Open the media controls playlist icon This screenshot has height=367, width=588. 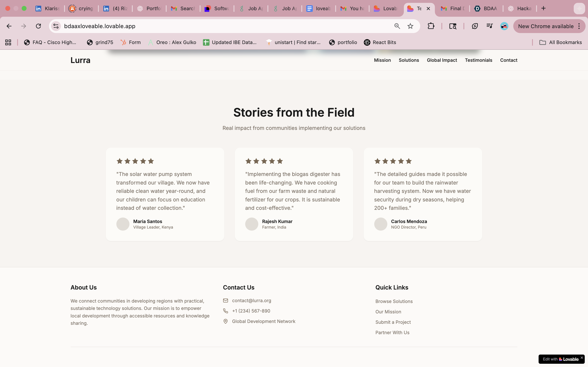pyautogui.click(x=489, y=26)
